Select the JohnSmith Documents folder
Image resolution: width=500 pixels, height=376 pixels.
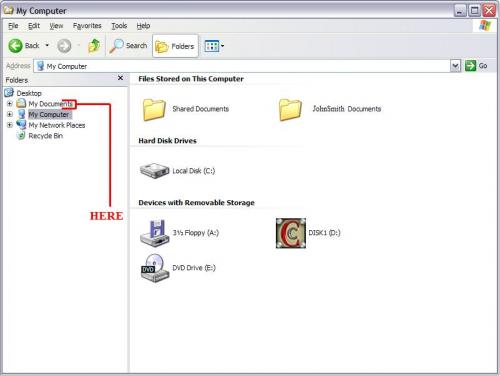coord(330,109)
